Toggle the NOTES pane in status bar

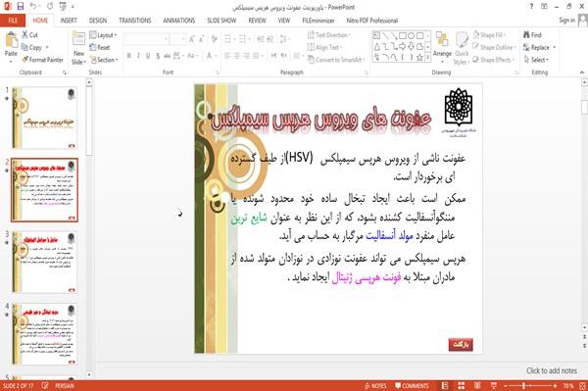[375, 386]
